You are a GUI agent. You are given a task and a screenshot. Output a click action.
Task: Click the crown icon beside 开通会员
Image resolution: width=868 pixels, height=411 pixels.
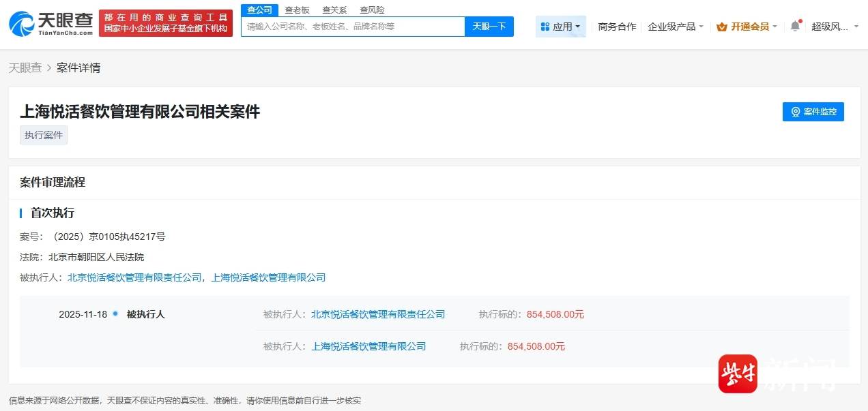point(721,27)
